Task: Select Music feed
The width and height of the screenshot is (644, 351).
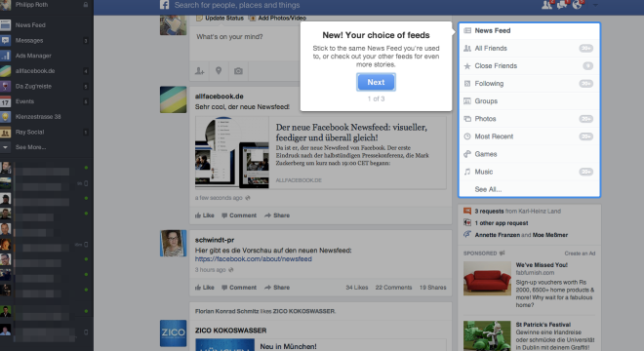Action: (x=529, y=172)
